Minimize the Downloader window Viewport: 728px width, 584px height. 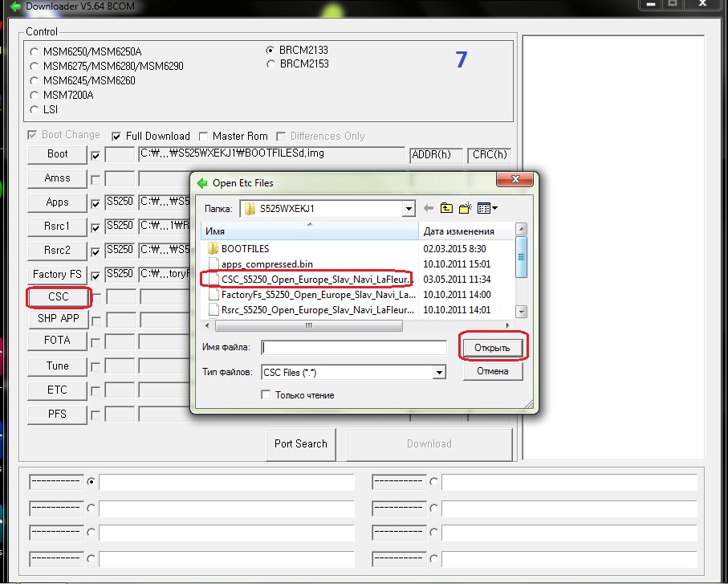[x=651, y=4]
